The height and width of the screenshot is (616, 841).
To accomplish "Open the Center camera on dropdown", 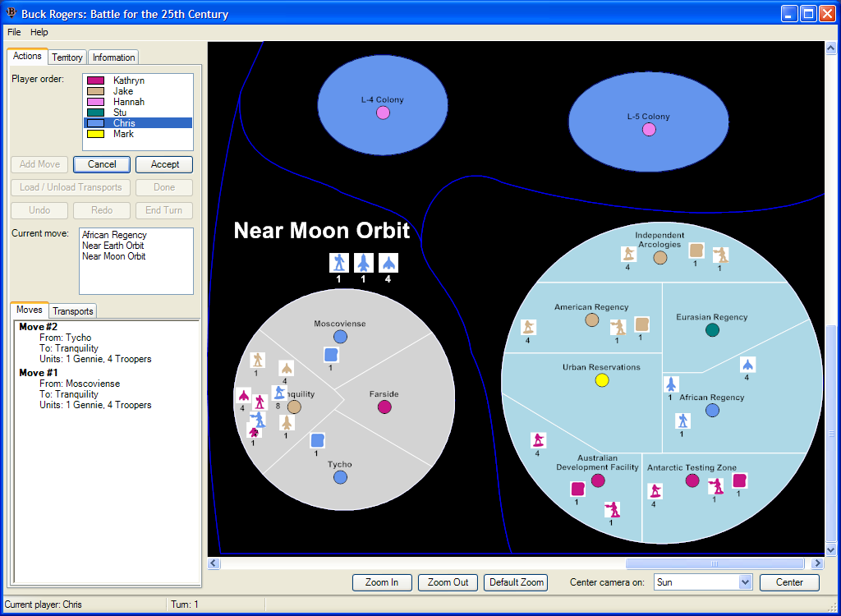I will (x=745, y=582).
